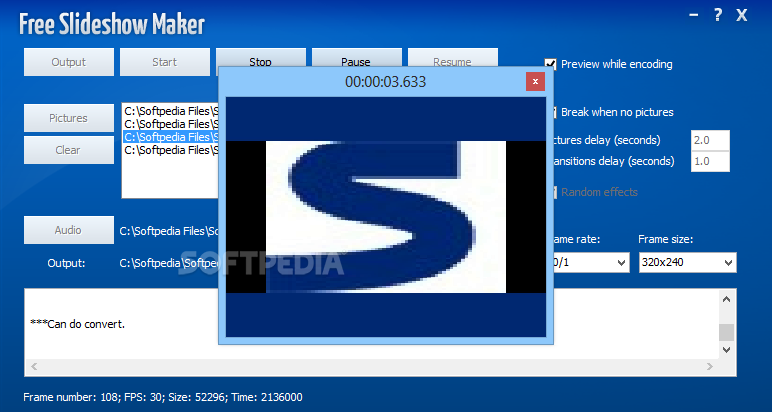Toggle Break when no pictures checkbox
This screenshot has height=412, width=772.
tap(555, 112)
